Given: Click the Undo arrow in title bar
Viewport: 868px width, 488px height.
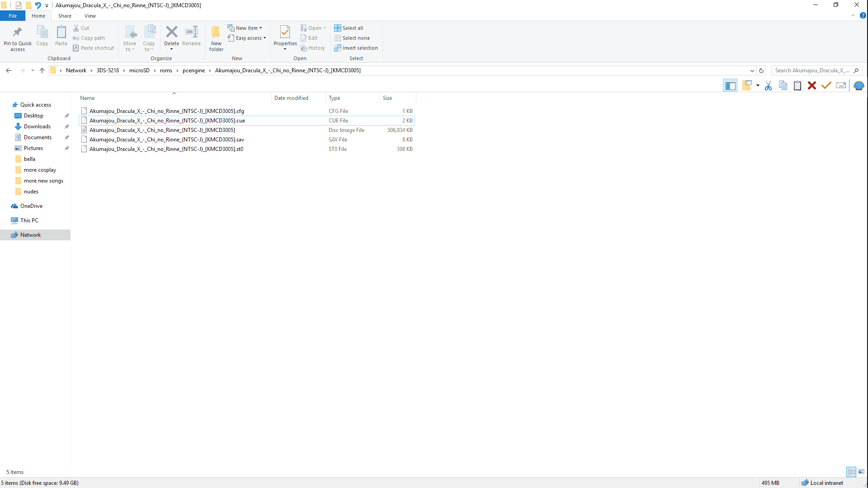Looking at the screenshot, I should pyautogui.click(x=38, y=5).
